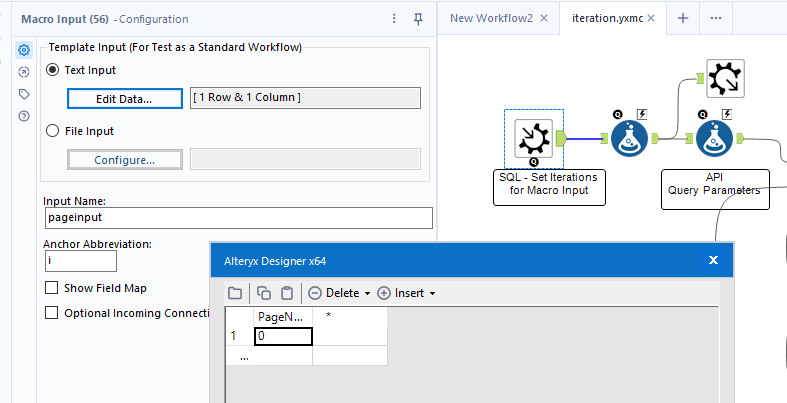Click the asterisk new column header
This screenshot has width=787, height=403.
click(x=349, y=317)
